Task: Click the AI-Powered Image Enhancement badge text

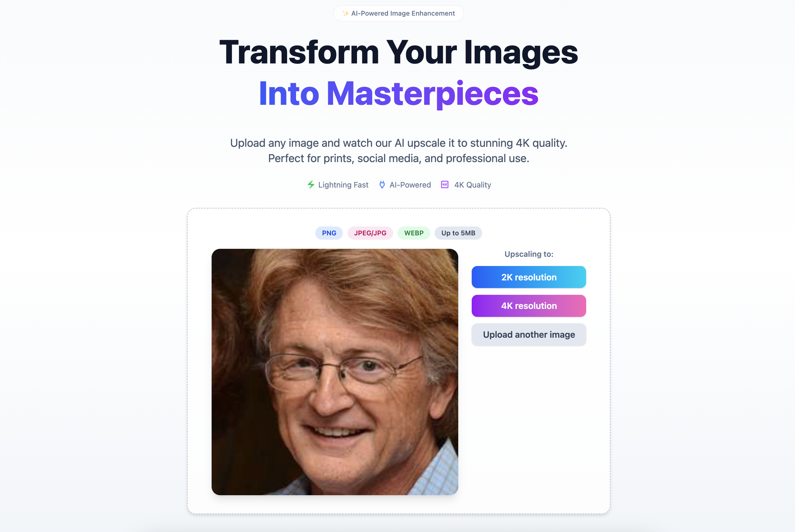Action: [403, 13]
